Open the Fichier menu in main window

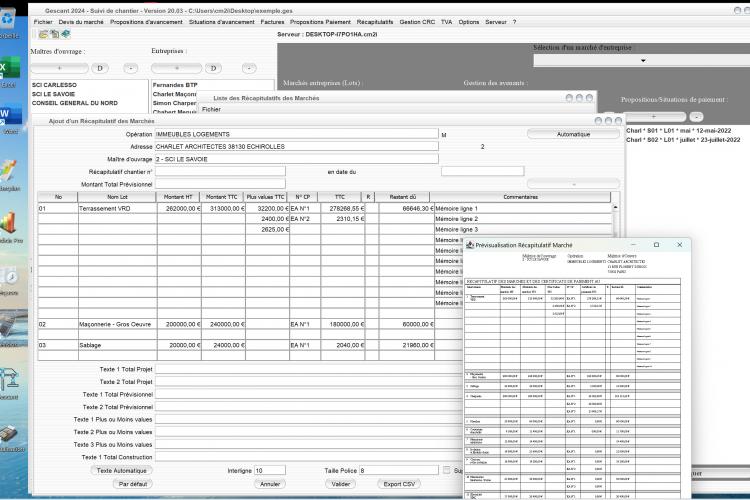pyautogui.click(x=43, y=22)
